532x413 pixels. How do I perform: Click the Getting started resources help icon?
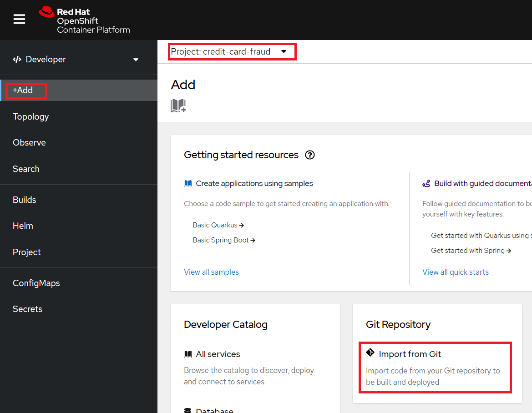[x=310, y=155]
